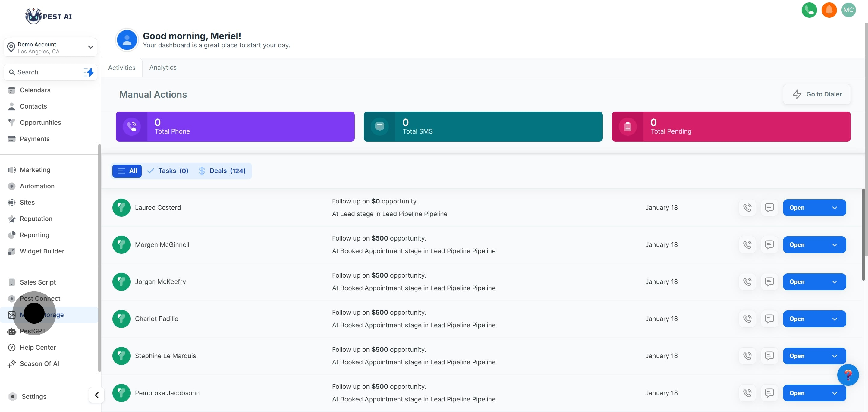
Task: Open the blue help question mark bubble
Action: 848,375
